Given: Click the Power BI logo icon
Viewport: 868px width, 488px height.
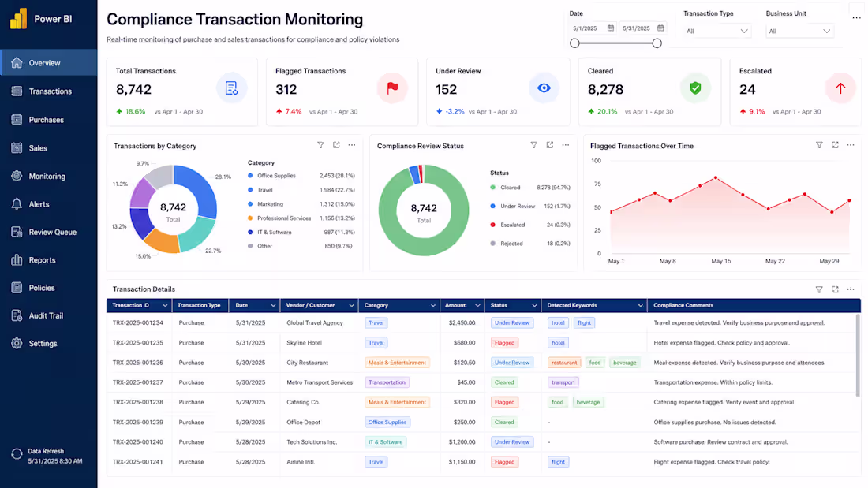Looking at the screenshot, I should point(18,18).
